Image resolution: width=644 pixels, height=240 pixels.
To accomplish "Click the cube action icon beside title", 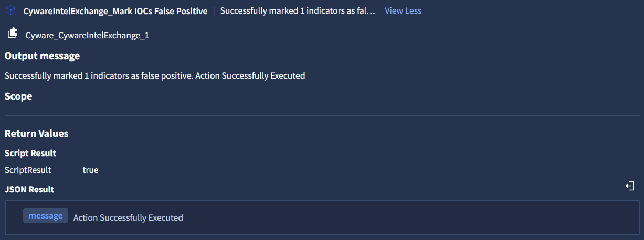I will pyautogui.click(x=11, y=11).
